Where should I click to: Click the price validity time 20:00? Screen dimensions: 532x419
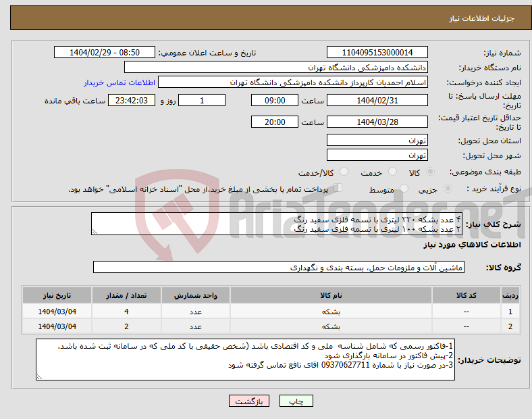coord(275,122)
